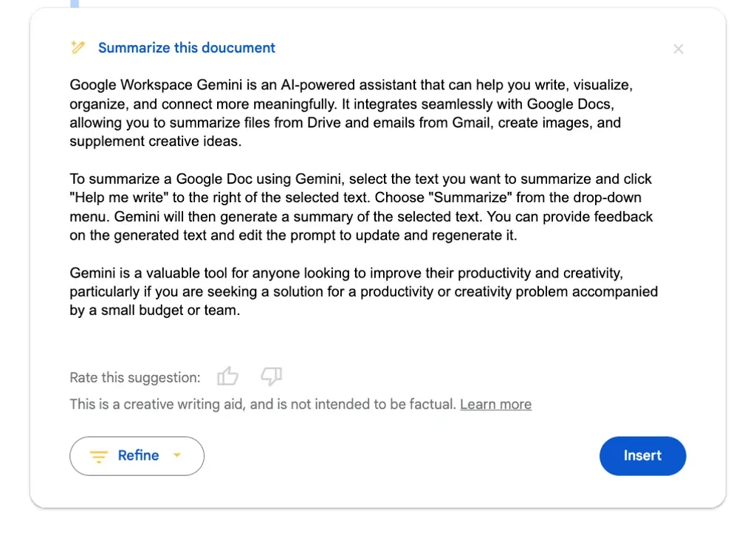Open the Learn more link
Image resolution: width=756 pixels, height=535 pixels.
[495, 404]
